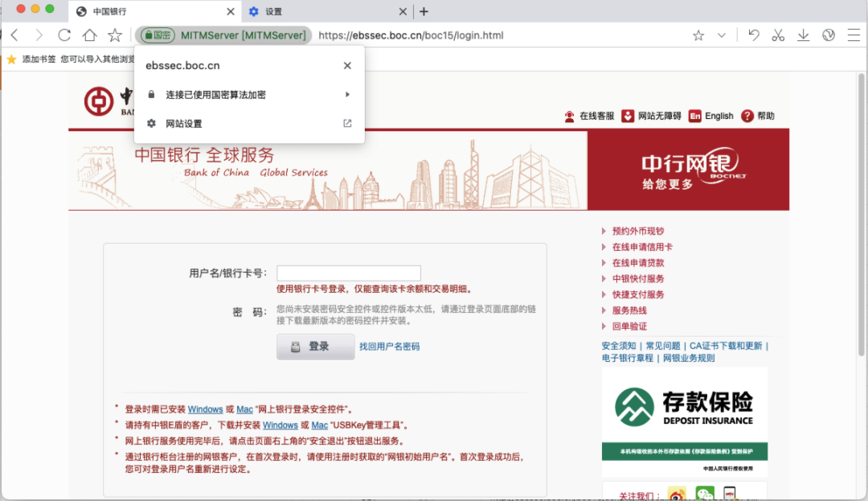Viewport: 868px width, 501px height.
Task: Open the 帮助 help link
Action: (759, 117)
